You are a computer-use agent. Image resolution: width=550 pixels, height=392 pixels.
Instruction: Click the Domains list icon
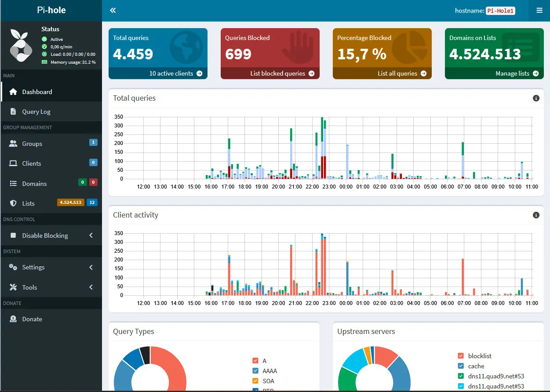(13, 184)
